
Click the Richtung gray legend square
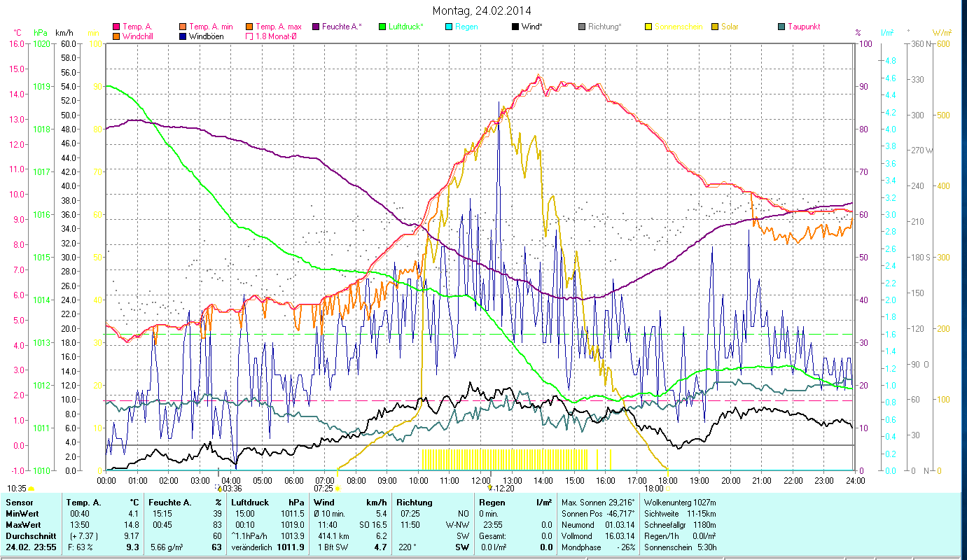click(582, 27)
